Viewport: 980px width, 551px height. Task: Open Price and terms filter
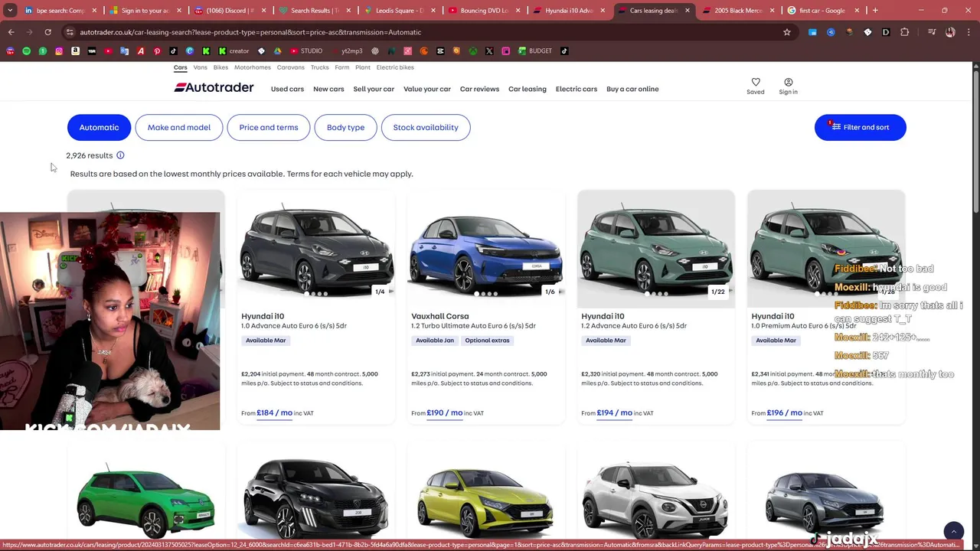pos(269,127)
